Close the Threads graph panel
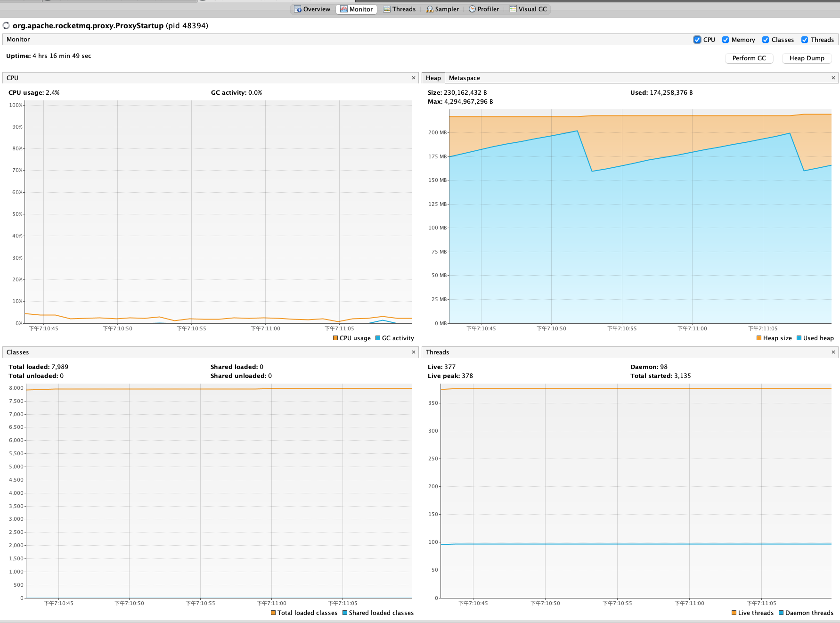This screenshot has height=623, width=840. (x=833, y=352)
